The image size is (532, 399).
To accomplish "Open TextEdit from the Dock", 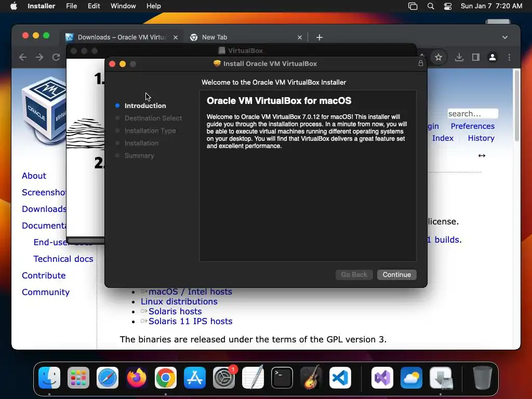I will 253,378.
